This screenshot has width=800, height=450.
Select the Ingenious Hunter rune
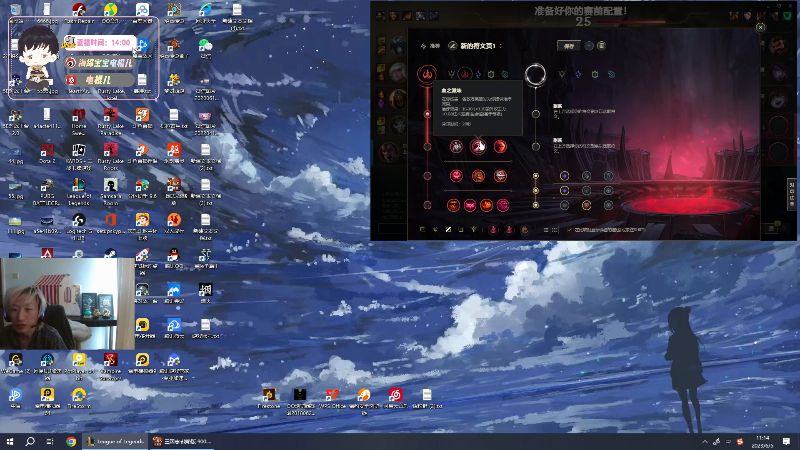(x=470, y=205)
